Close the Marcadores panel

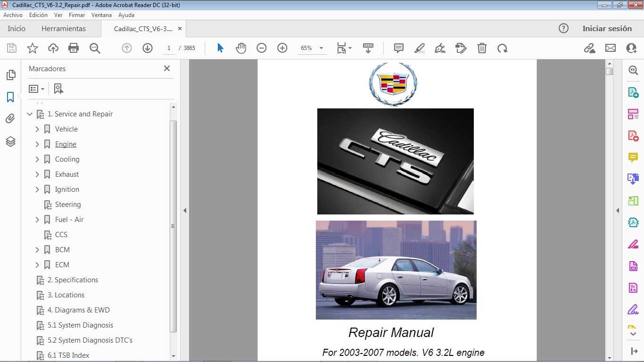167,68
